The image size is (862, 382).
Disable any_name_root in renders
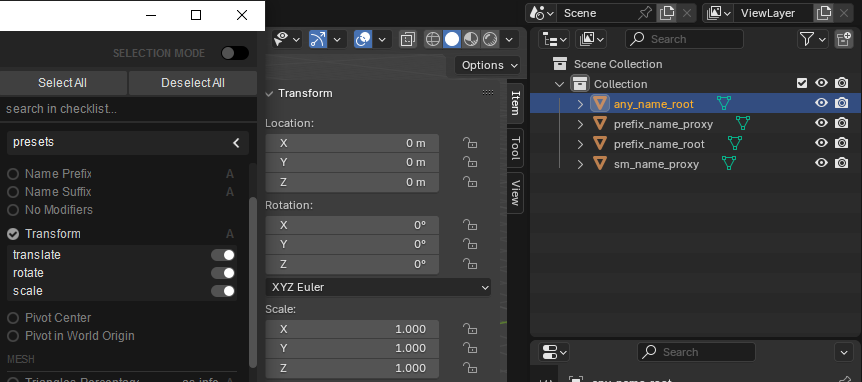pos(841,103)
